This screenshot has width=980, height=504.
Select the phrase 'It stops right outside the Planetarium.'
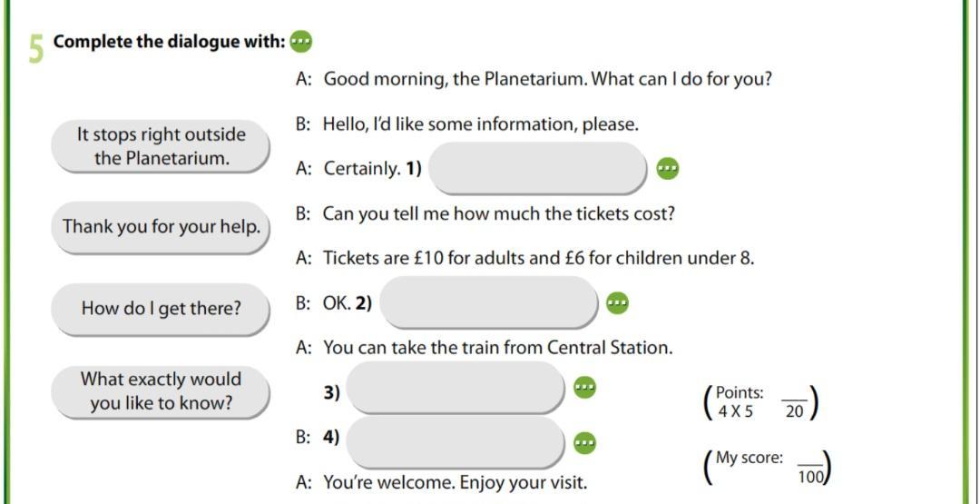pyautogui.click(x=162, y=146)
